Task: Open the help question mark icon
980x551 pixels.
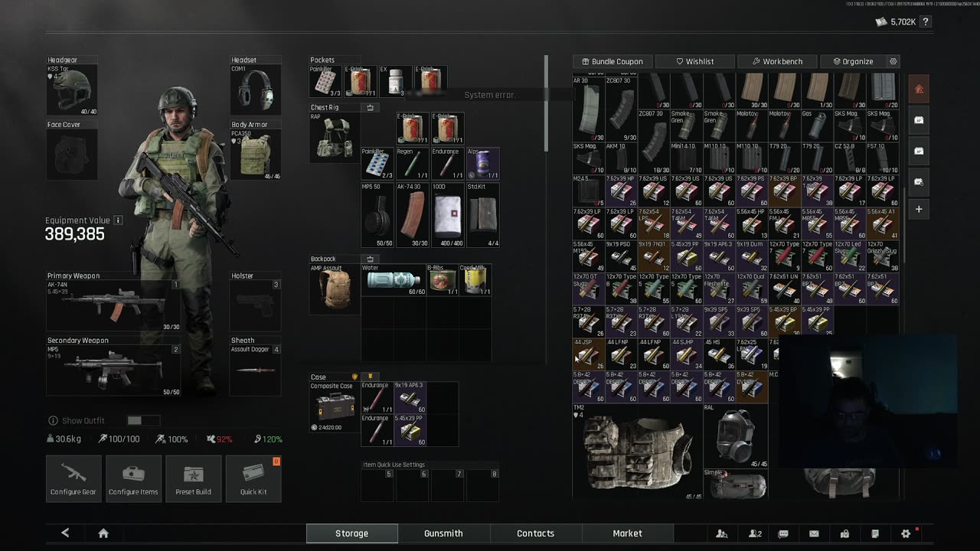Action: coord(926,22)
